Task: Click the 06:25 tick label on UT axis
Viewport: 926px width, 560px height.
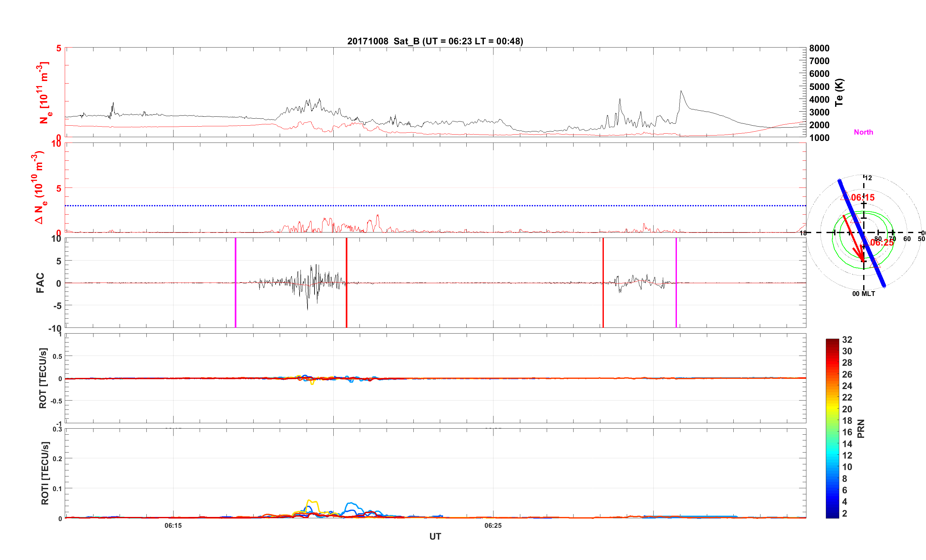Action: [x=493, y=526]
